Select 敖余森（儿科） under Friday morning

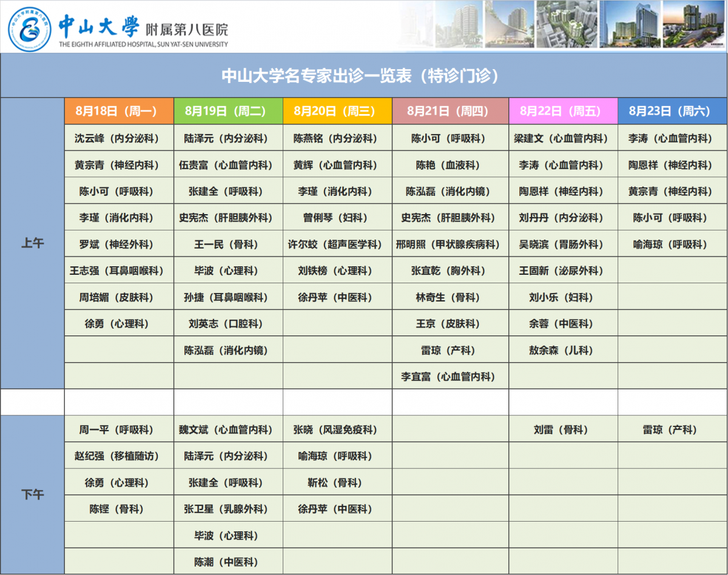coord(563,351)
